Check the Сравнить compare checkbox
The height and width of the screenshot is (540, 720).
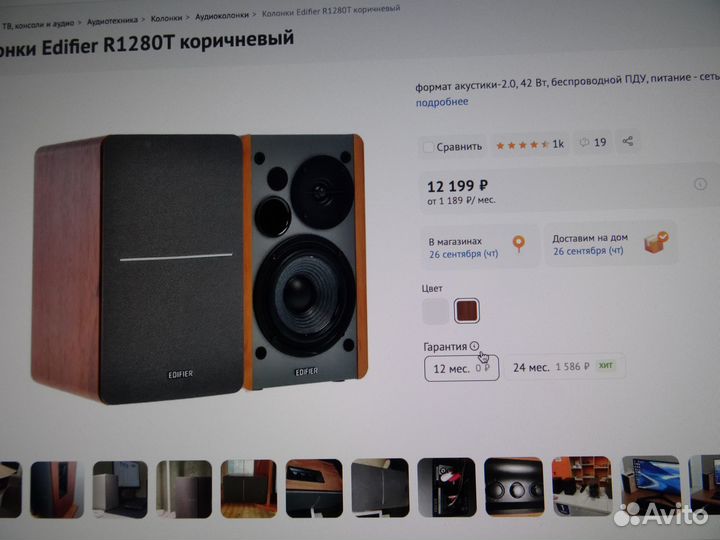click(428, 147)
